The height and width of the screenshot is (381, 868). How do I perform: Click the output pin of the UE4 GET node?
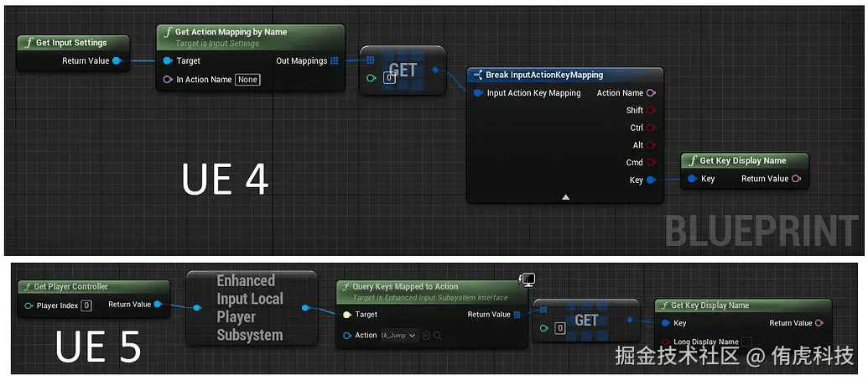[x=435, y=70]
